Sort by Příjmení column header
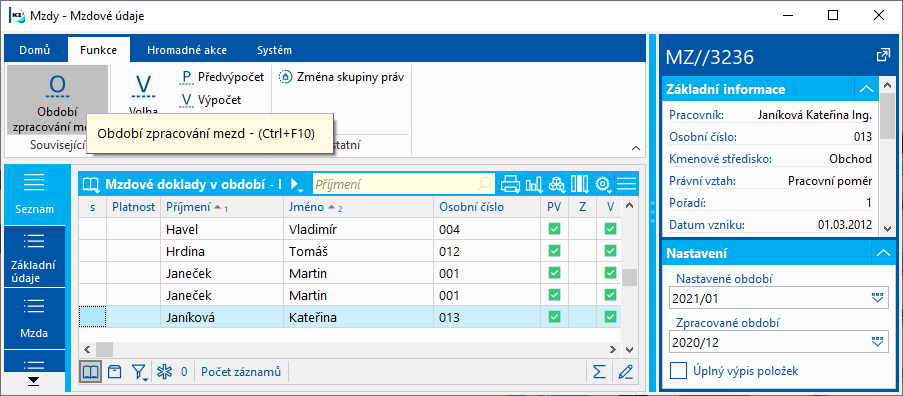This screenshot has width=903, height=396. pyautogui.click(x=222, y=207)
